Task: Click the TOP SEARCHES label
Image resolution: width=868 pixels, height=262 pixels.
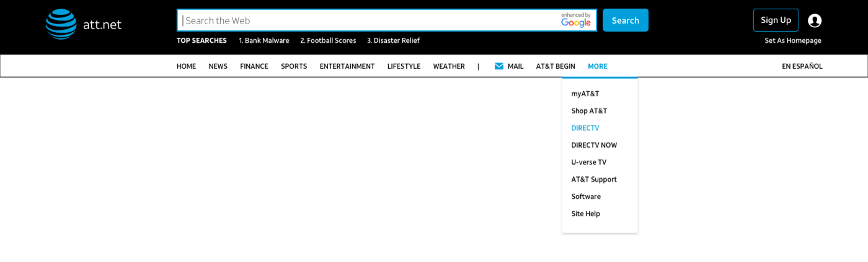Action: [x=201, y=40]
